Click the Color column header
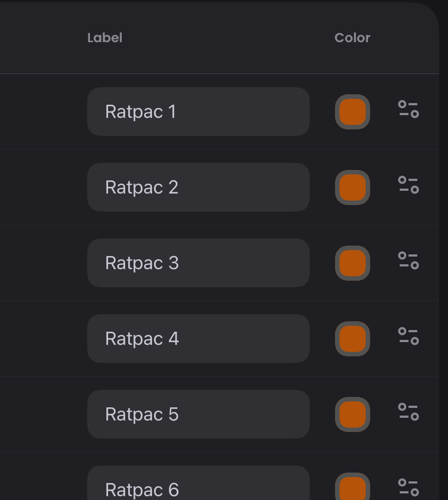The image size is (448, 500). point(353,38)
